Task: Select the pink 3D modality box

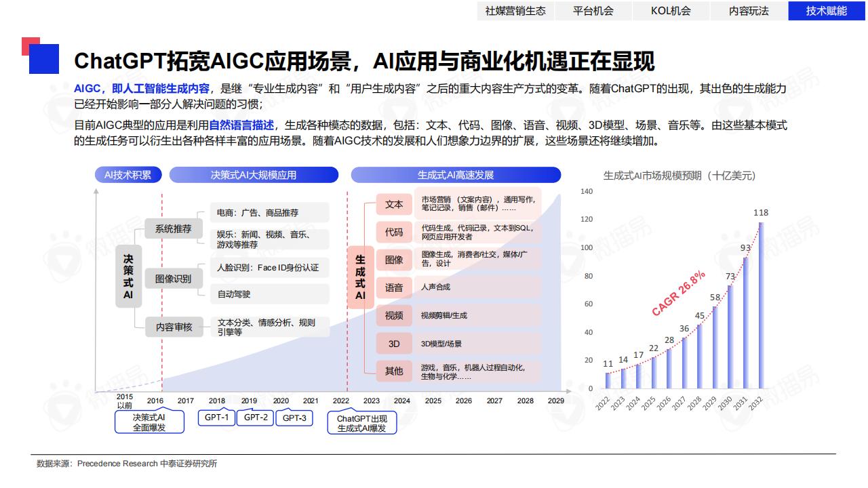Action: 394,344
